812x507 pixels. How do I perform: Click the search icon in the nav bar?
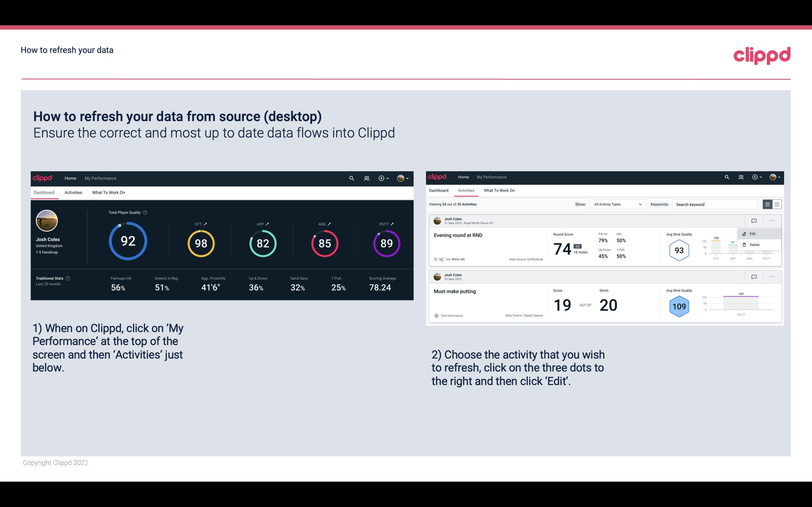[351, 178]
